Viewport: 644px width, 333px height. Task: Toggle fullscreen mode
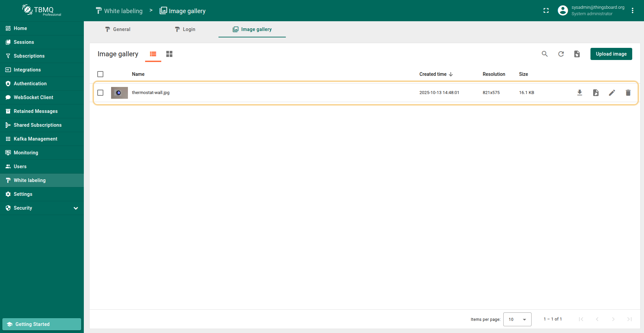coord(546,11)
